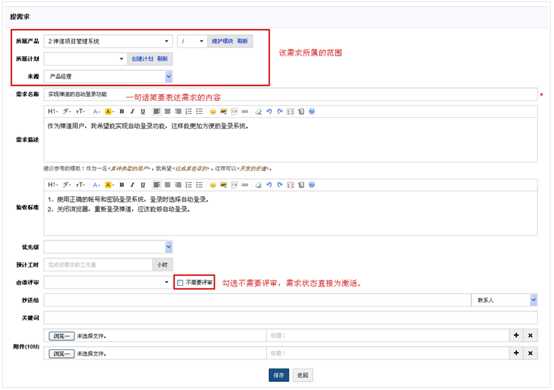Click 刷新 link beside 创建计划
The height and width of the screenshot is (390, 554).
(162, 59)
